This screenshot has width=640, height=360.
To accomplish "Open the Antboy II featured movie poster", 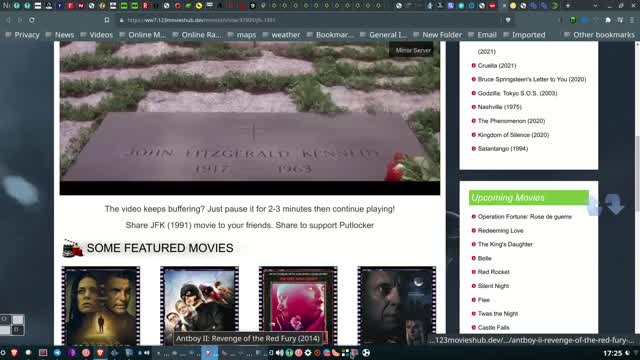I will click(x=200, y=306).
